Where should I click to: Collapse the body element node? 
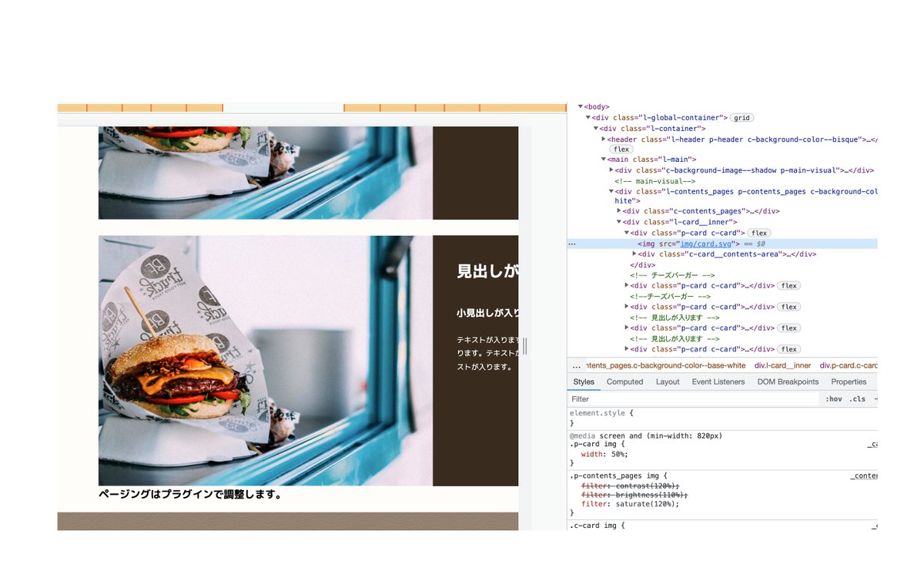pos(581,107)
